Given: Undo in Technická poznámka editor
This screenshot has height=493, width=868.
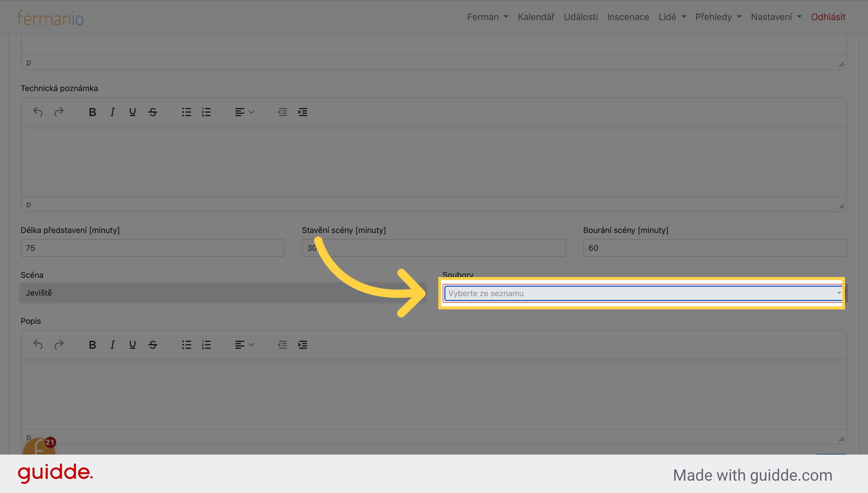Looking at the screenshot, I should (38, 112).
